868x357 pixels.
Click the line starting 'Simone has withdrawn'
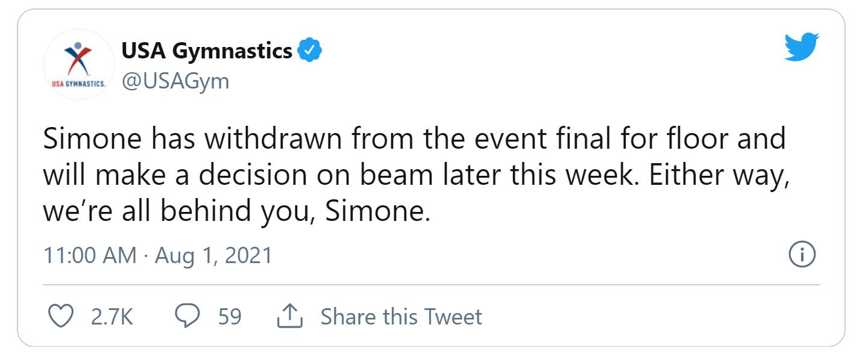[414, 140]
